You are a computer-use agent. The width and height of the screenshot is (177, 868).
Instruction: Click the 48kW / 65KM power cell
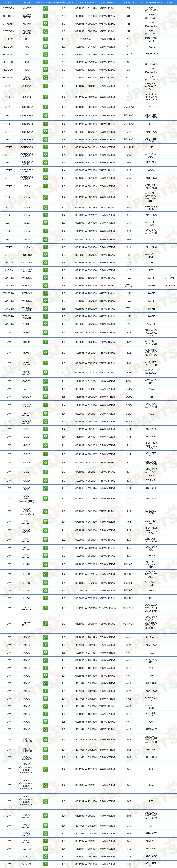tap(108, 324)
